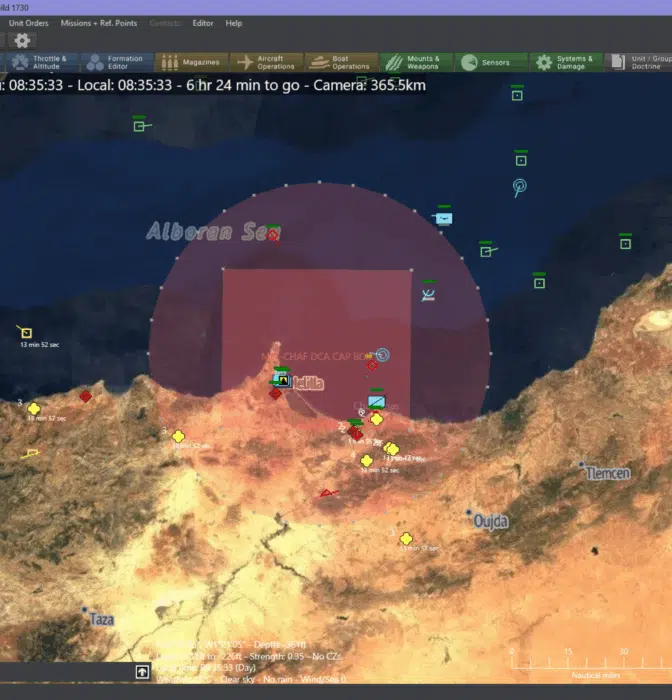Click the Magazines button
This screenshot has height=700, width=672.
click(x=191, y=62)
